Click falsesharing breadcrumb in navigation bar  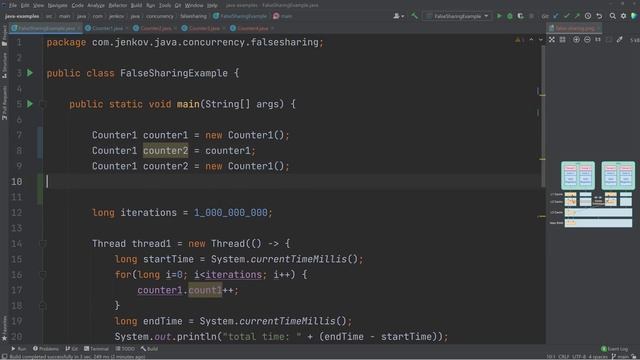click(193, 16)
